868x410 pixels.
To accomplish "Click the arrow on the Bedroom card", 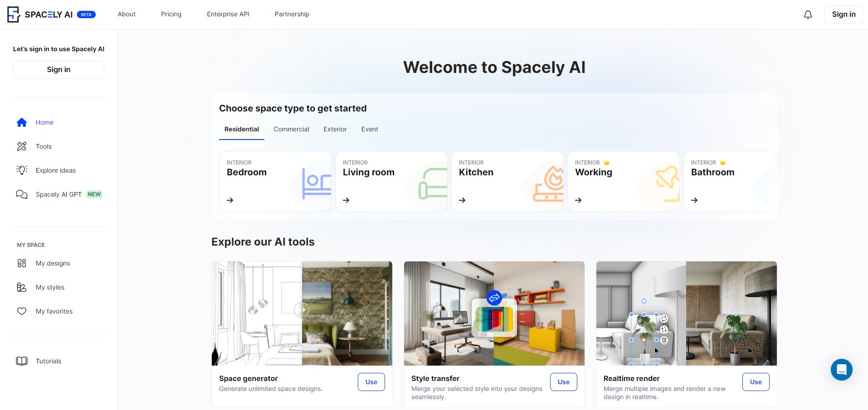I will tap(230, 200).
